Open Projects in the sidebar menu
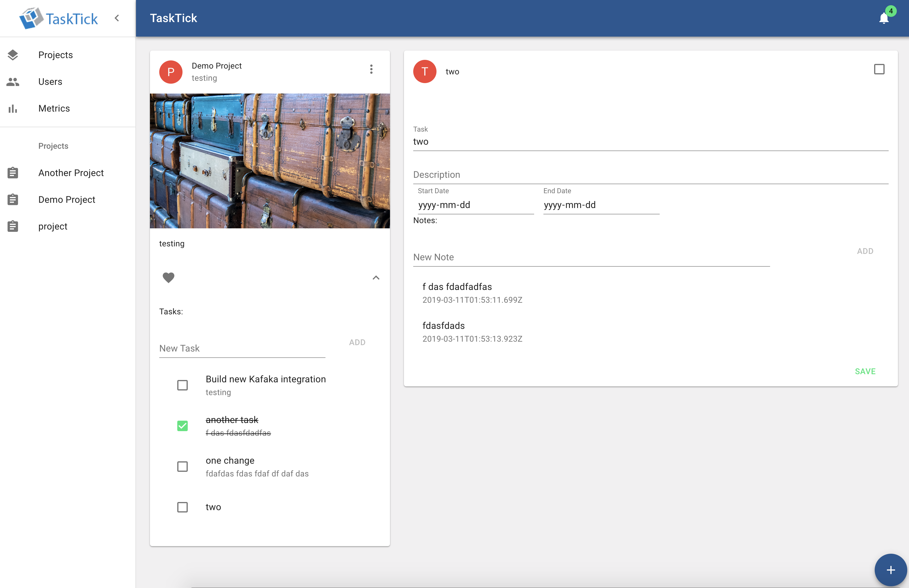The height and width of the screenshot is (588, 909). tap(56, 55)
